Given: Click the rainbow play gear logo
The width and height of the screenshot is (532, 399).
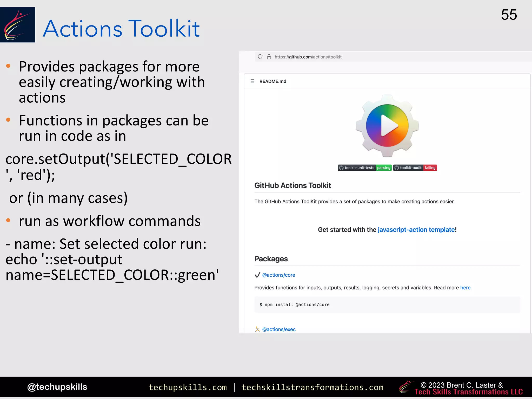Looking at the screenshot, I should [387, 126].
